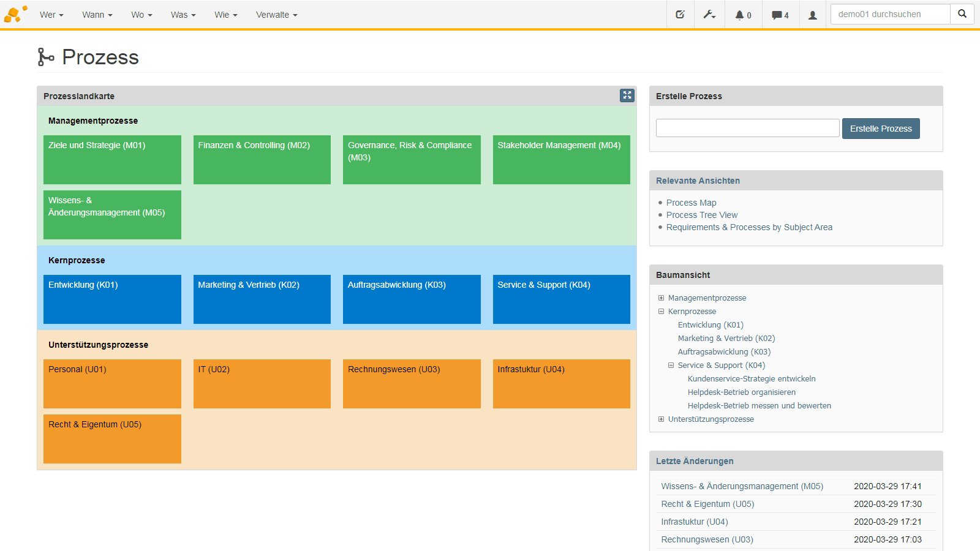
Task: Open Personal (U01) orange tile
Action: click(112, 384)
